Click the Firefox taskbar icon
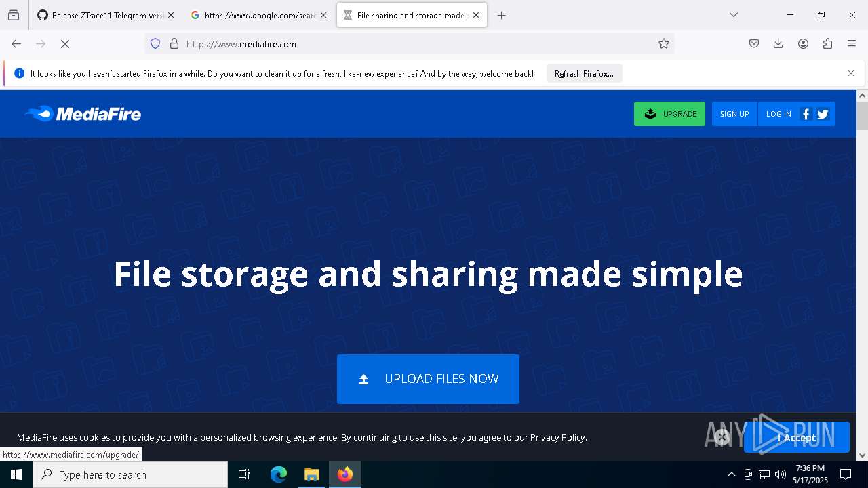This screenshot has height=488, width=868. point(345,474)
